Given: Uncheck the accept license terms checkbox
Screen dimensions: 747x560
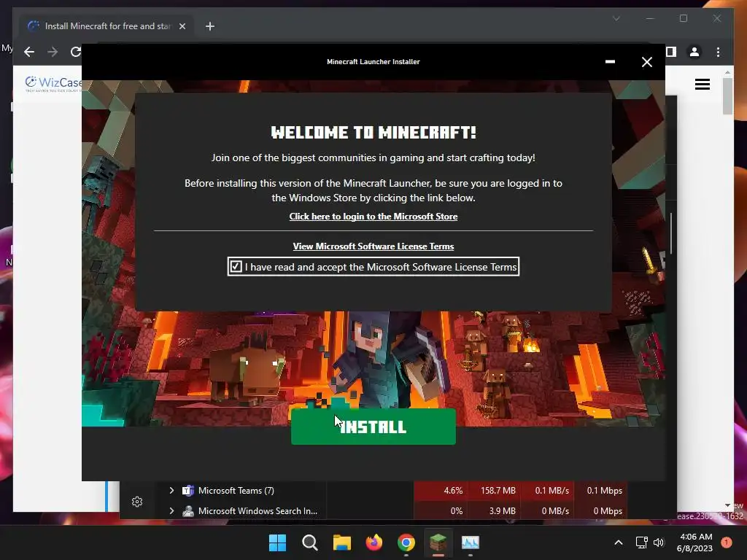Looking at the screenshot, I should pos(236,266).
